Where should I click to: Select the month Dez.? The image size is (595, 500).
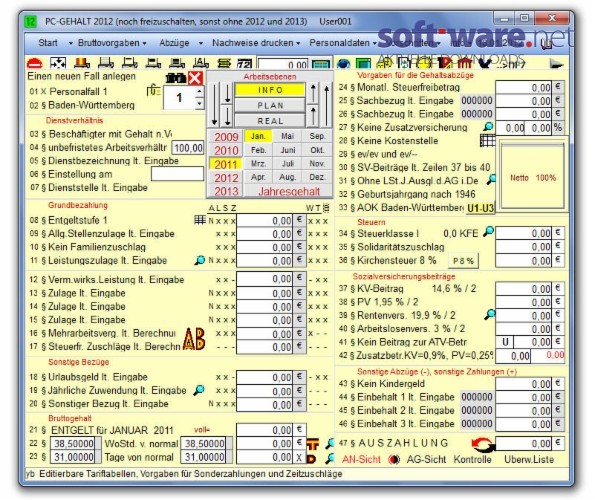click(x=317, y=177)
